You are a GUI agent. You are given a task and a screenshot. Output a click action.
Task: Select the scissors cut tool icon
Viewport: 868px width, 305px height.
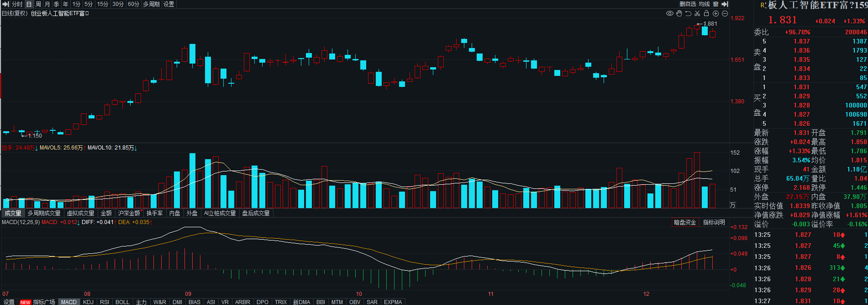click(x=697, y=13)
